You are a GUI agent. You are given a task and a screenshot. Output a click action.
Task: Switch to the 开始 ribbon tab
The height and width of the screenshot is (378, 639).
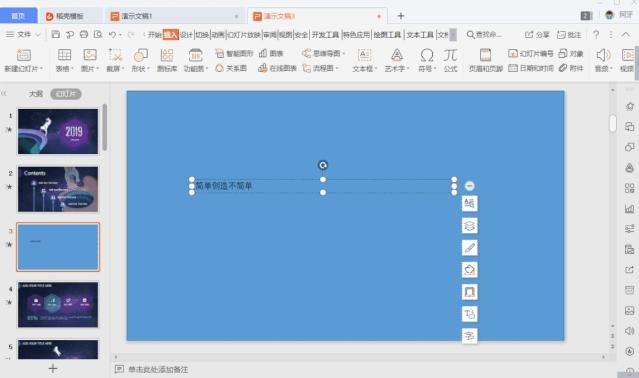(x=154, y=35)
